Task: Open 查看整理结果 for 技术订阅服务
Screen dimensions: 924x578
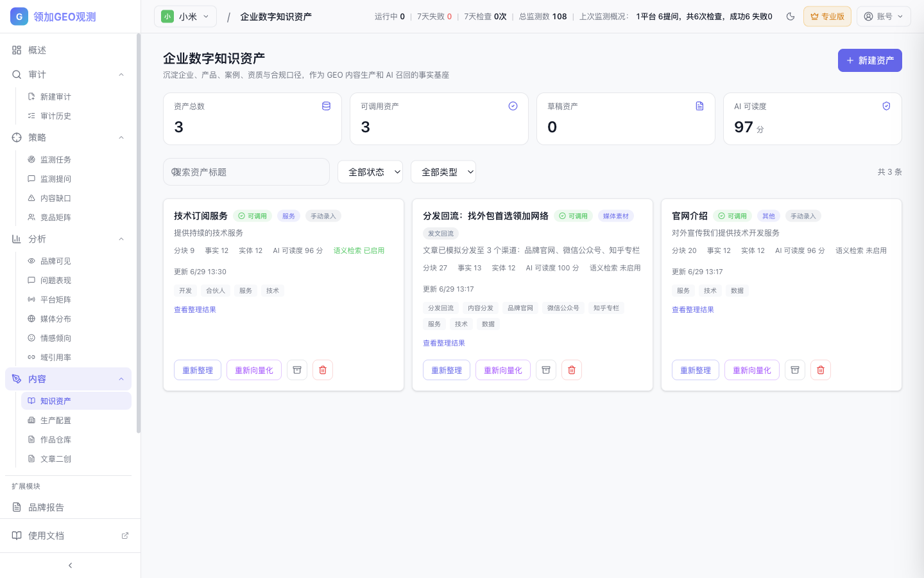Action: click(195, 310)
